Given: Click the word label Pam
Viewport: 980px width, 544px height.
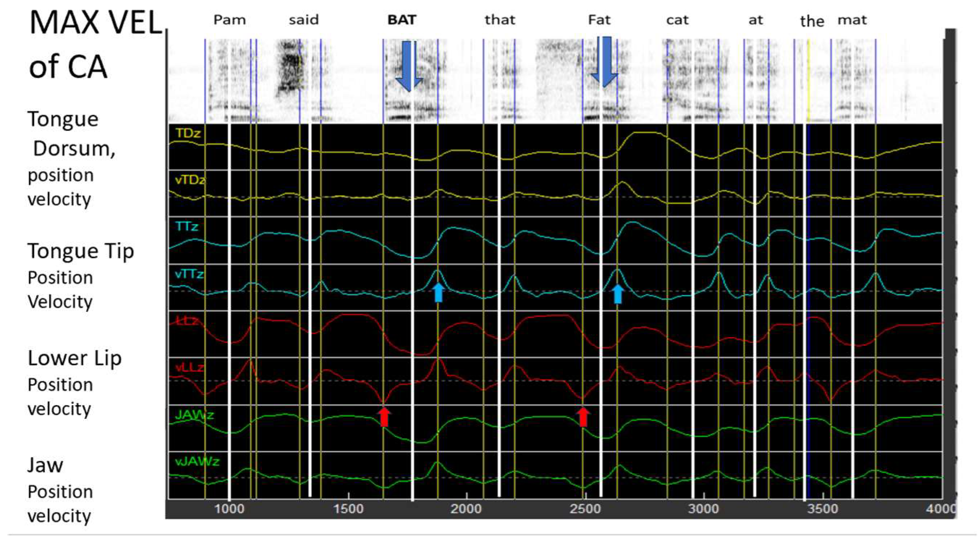Looking at the screenshot, I should tap(229, 20).
